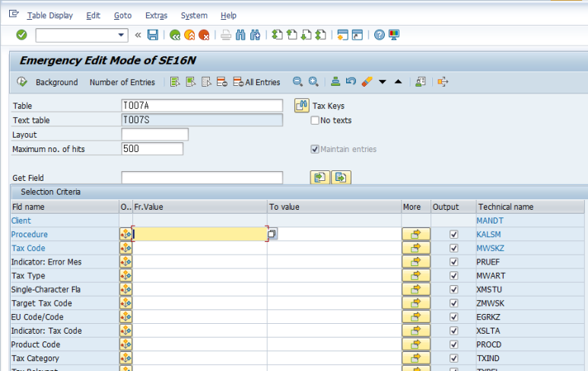Open the Extras menu
This screenshot has width=588, height=371.
(157, 15)
